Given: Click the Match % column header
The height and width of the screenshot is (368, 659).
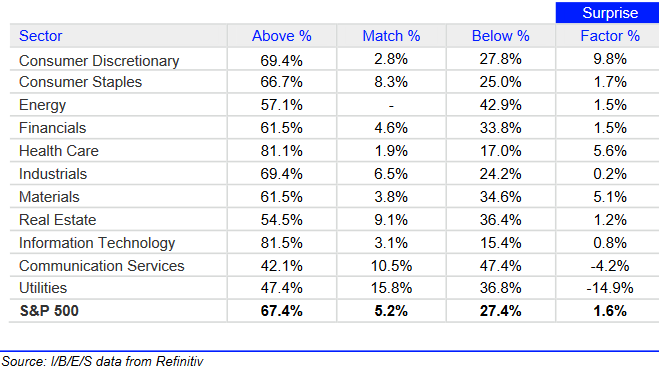Looking at the screenshot, I should [x=391, y=36].
